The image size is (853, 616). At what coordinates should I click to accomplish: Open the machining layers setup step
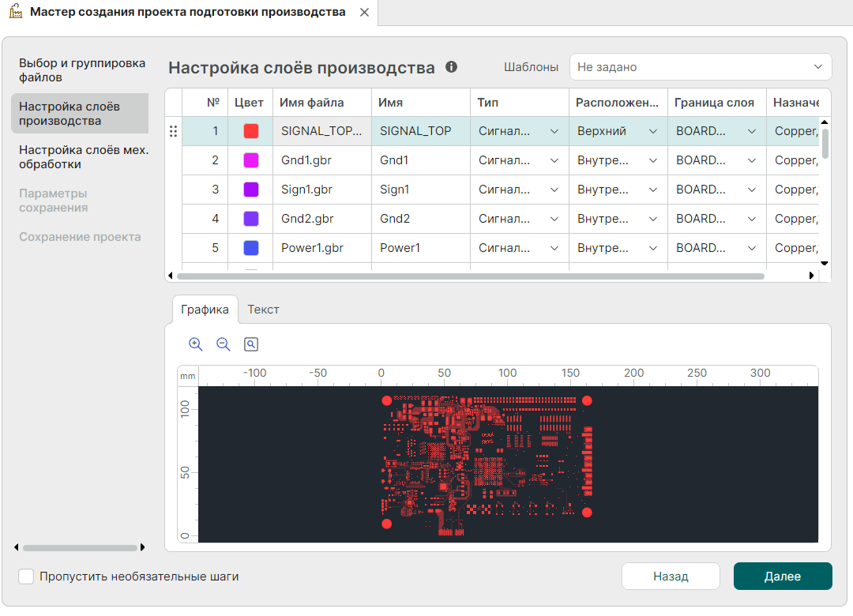click(x=84, y=157)
